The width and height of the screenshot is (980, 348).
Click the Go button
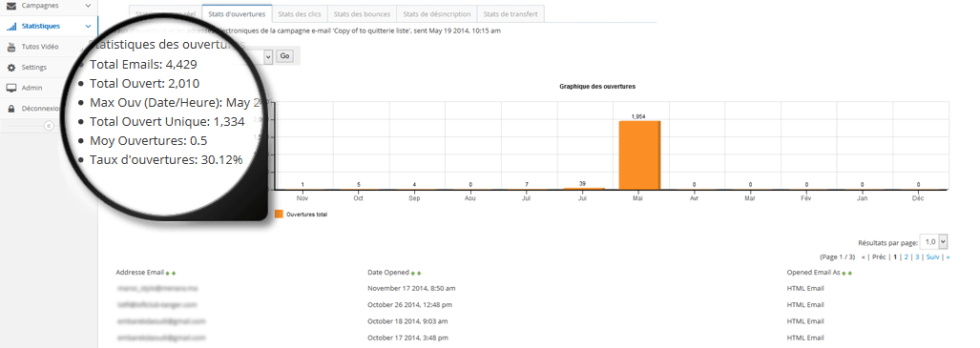click(x=285, y=56)
